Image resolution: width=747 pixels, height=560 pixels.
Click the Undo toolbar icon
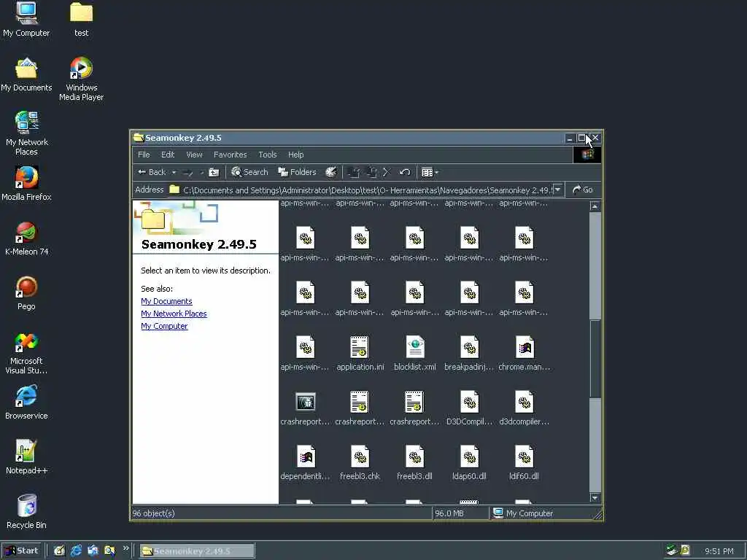point(405,172)
